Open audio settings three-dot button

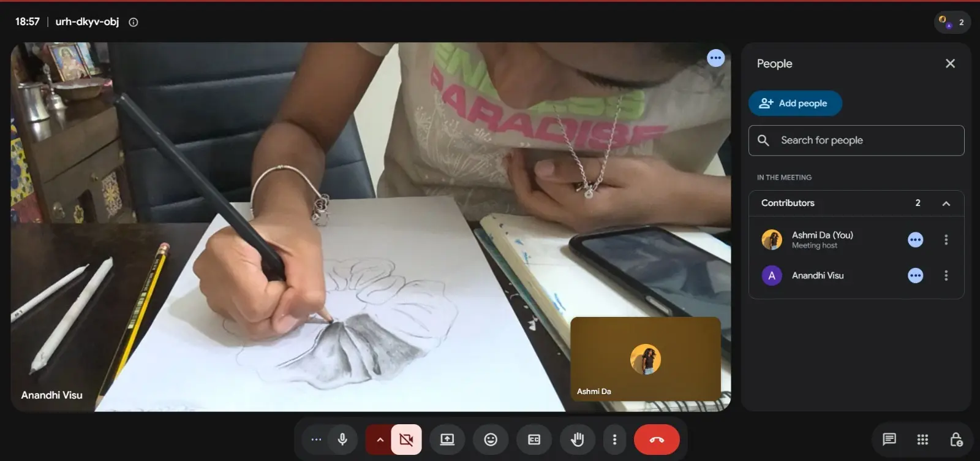click(316, 440)
